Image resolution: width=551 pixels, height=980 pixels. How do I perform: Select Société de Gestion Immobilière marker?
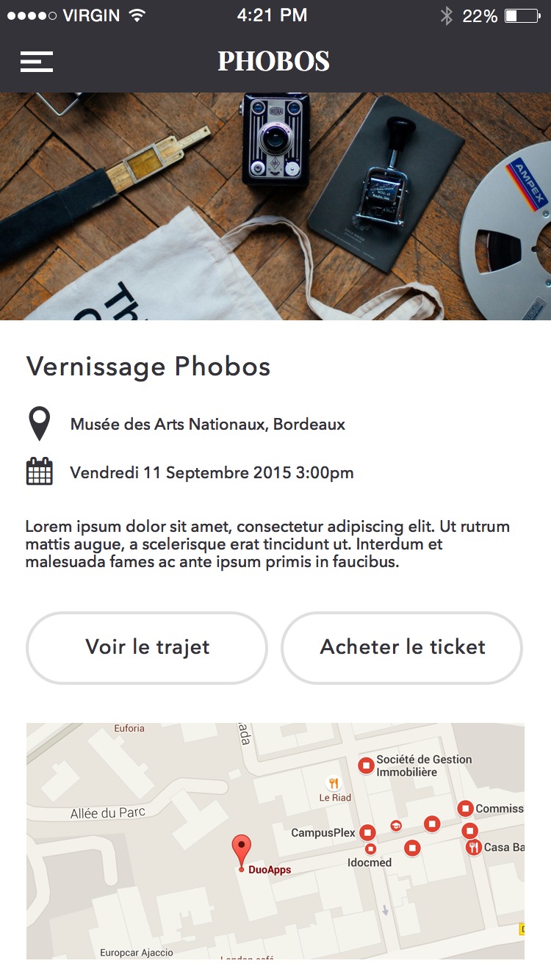coord(366,765)
